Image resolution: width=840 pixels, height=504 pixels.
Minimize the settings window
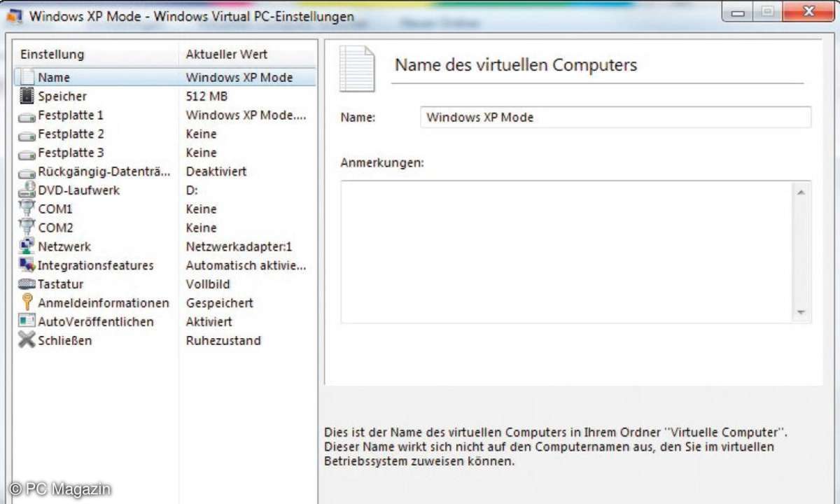[x=738, y=12]
